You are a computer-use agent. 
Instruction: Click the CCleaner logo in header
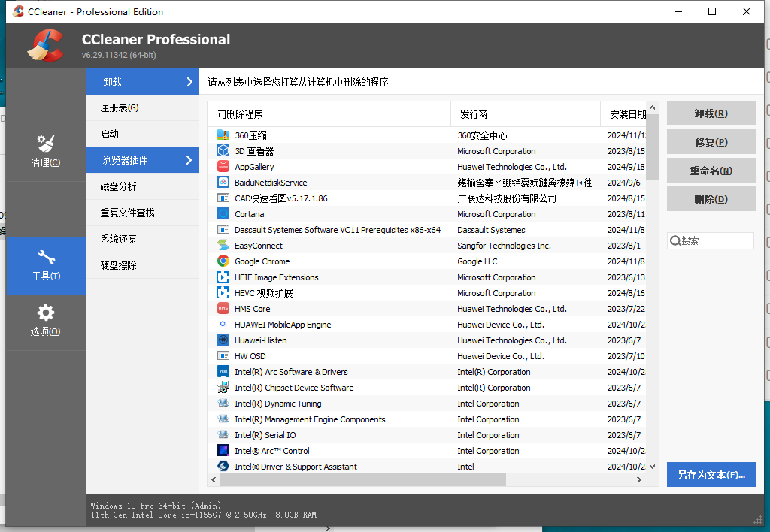coord(45,45)
